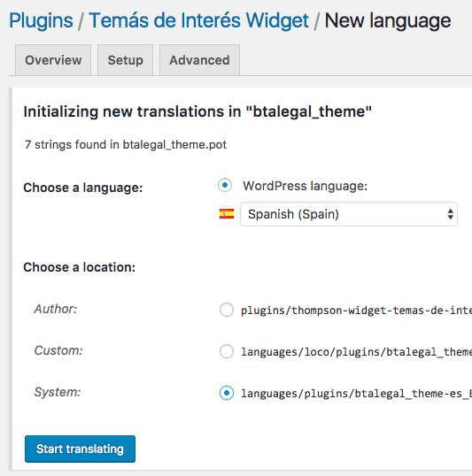Switch to the Setup tab

(x=125, y=60)
